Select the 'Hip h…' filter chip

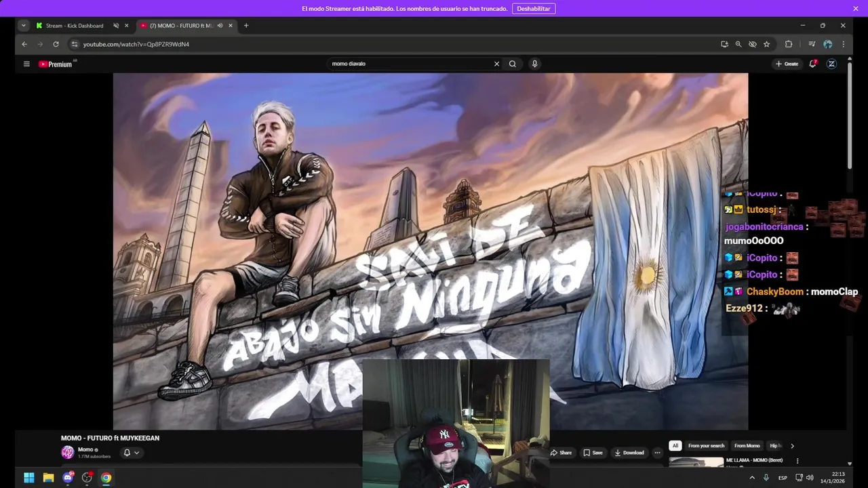click(x=775, y=446)
